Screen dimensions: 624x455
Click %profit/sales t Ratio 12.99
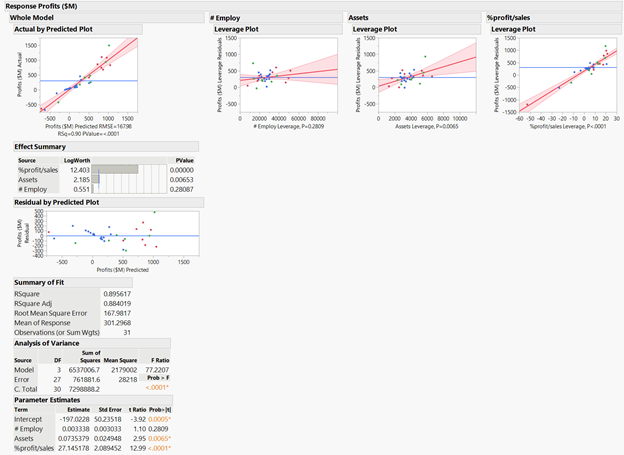[x=139, y=448]
